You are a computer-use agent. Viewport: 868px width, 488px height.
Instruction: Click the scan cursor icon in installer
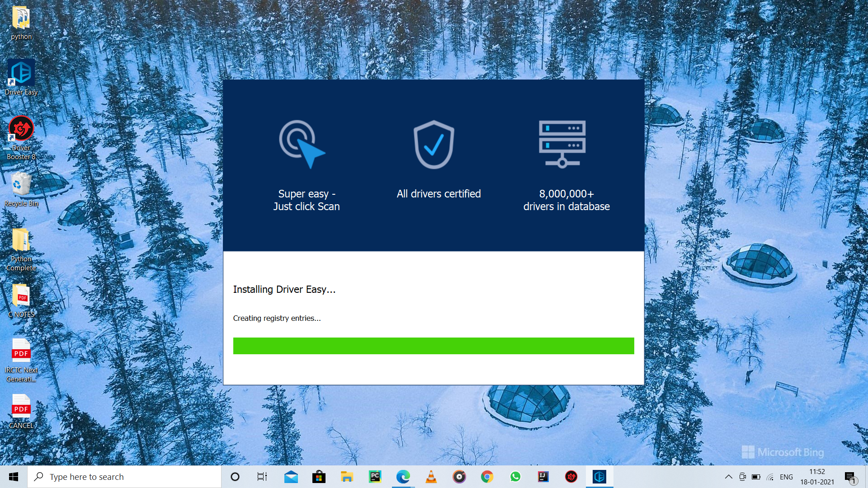tap(302, 144)
